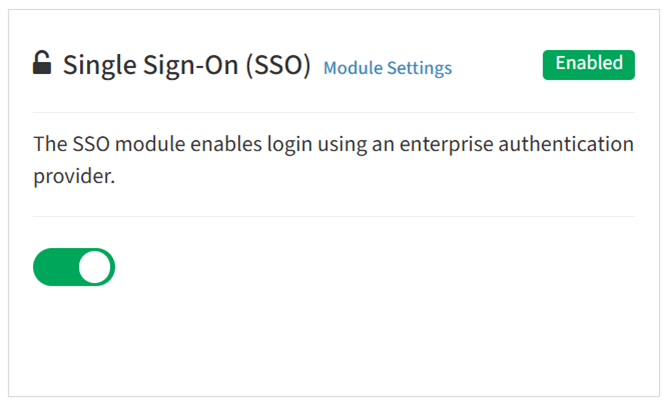Click the word provider in the description

click(73, 176)
